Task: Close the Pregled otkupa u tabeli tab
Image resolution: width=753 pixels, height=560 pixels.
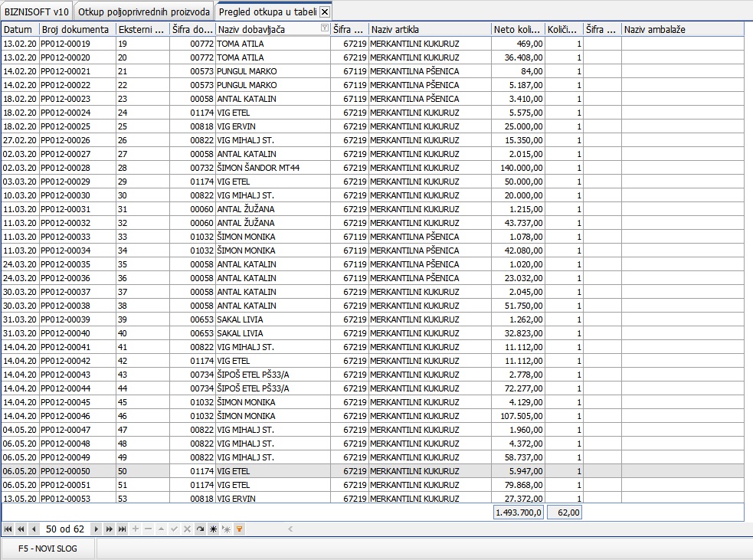Action: [325, 12]
